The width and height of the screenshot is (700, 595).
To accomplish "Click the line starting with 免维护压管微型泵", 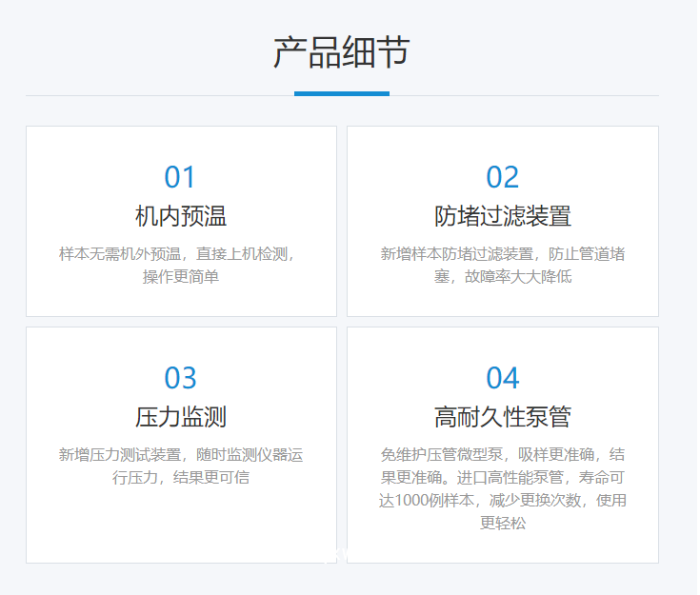I will pyautogui.click(x=502, y=455).
